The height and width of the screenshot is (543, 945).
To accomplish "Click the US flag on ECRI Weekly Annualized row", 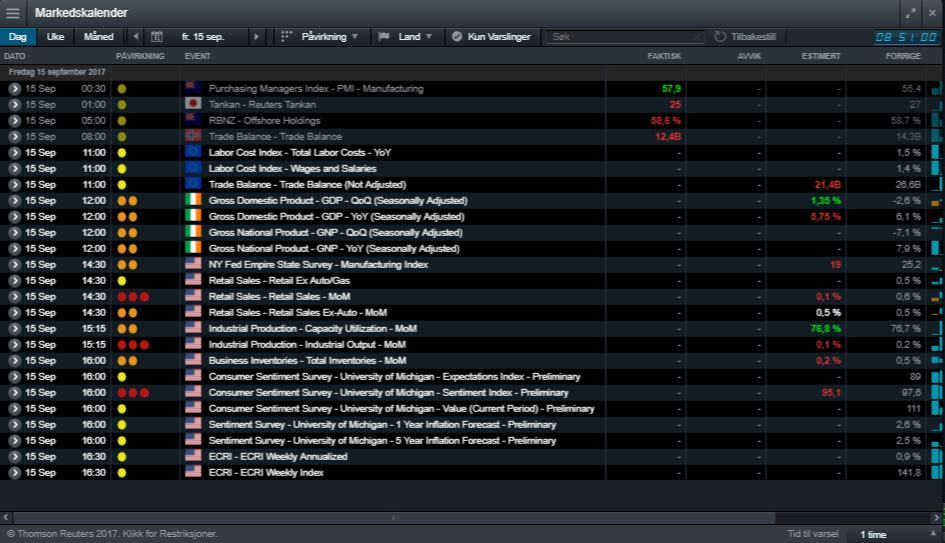I will tap(193, 456).
